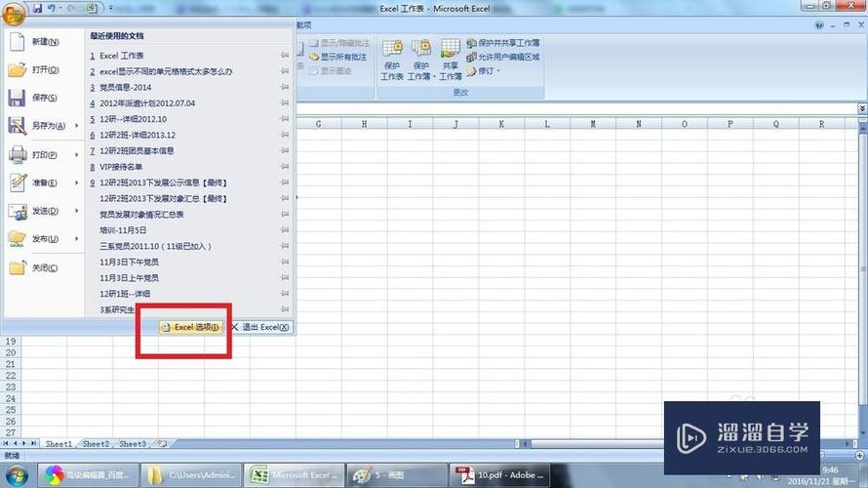This screenshot has width=868, height=488.
Task: Click the Help question-mark icon
Action: (819, 25)
